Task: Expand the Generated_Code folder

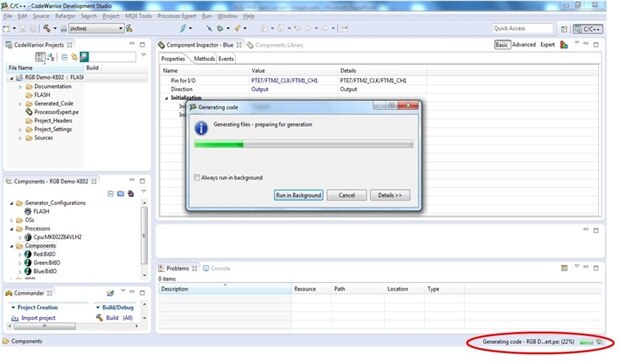Action: coord(20,103)
